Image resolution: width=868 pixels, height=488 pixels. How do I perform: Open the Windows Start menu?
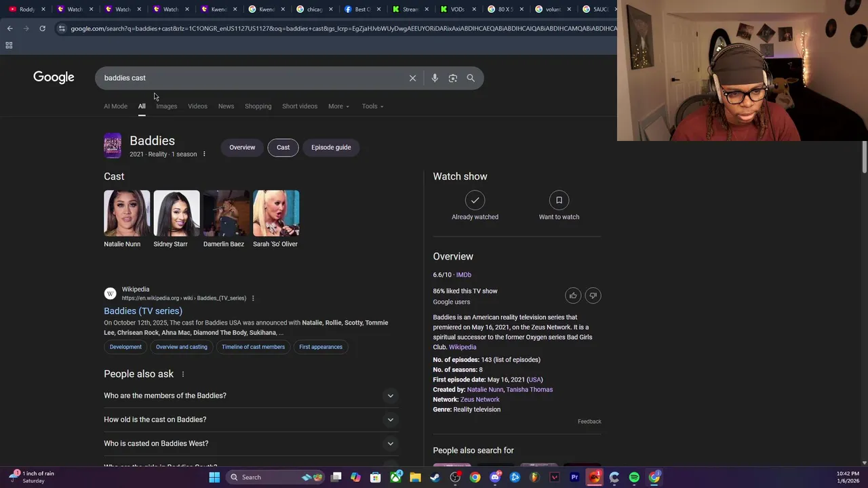(214, 477)
